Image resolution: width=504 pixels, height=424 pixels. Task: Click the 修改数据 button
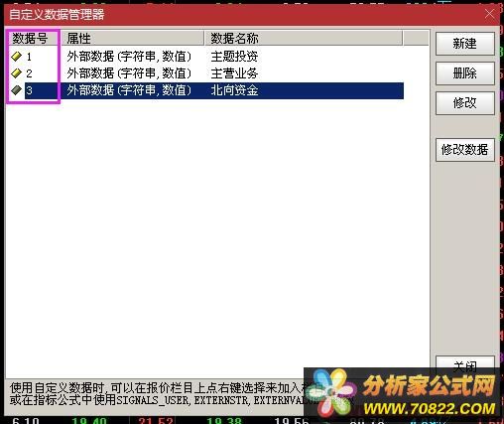(x=465, y=150)
